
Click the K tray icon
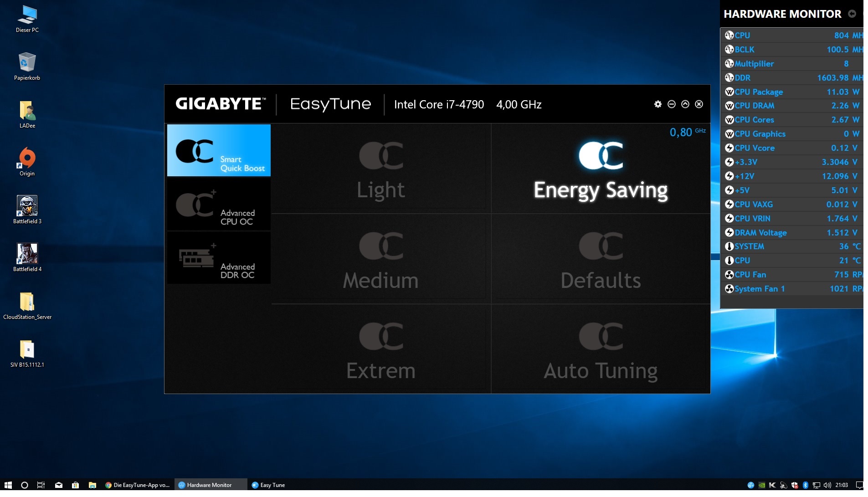772,485
